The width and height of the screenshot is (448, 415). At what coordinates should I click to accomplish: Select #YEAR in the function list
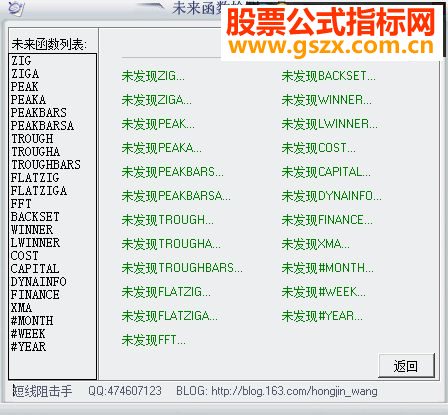pos(28,347)
